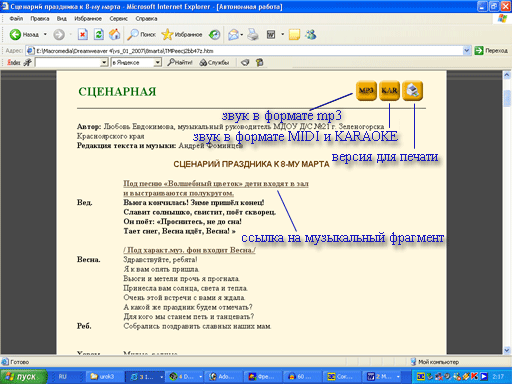Click the Back (Назад) navigation button
Image resolution: width=512 pixels, height=384 pixels.
pyautogui.click(x=24, y=34)
